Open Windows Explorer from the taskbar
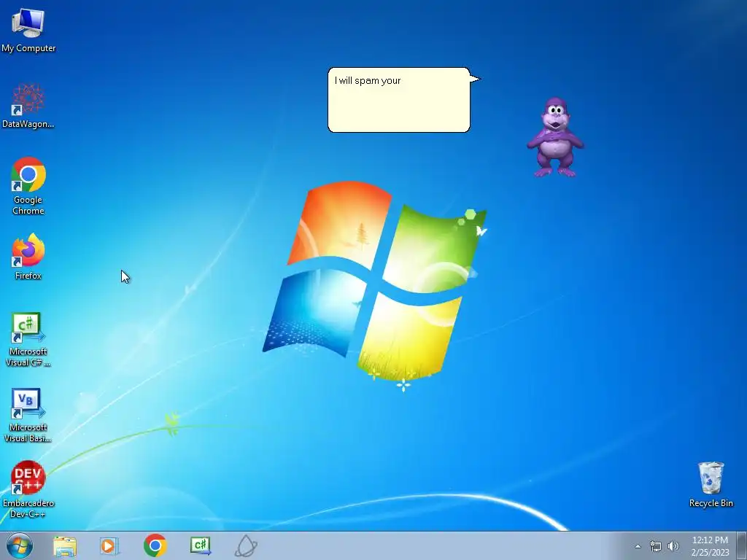747x560 pixels. (65, 545)
